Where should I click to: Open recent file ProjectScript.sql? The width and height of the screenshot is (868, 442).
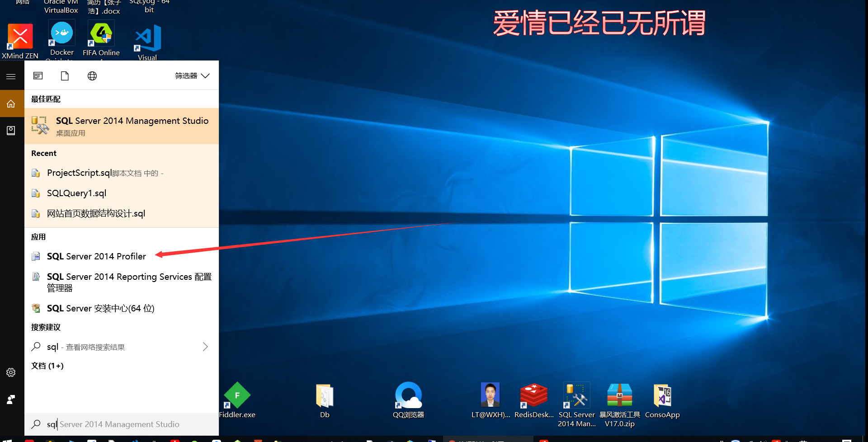(122, 173)
